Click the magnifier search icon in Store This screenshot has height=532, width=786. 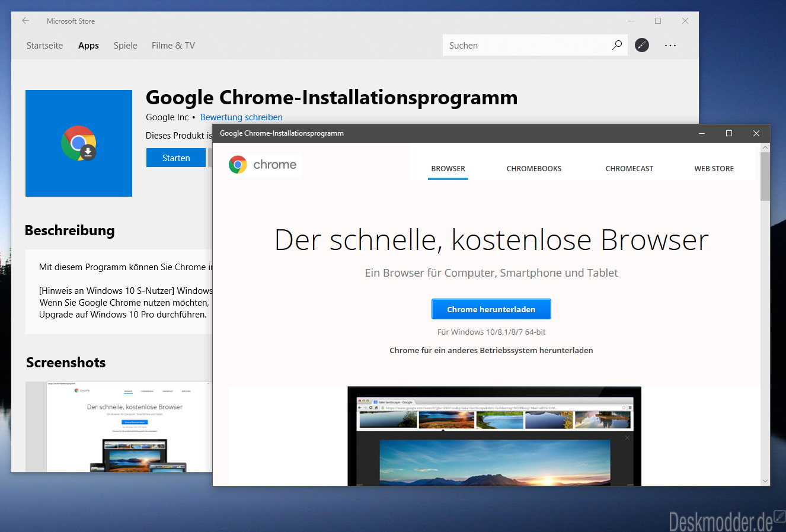tap(617, 45)
